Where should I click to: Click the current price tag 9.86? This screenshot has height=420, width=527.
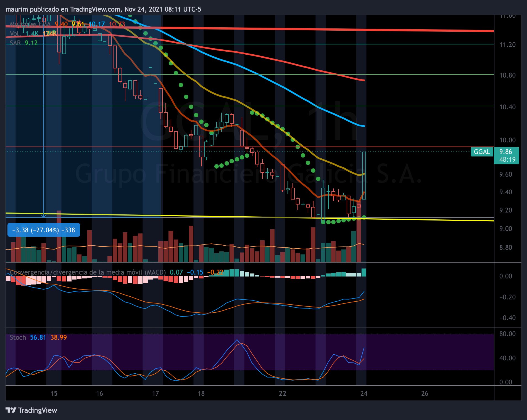tap(506, 152)
